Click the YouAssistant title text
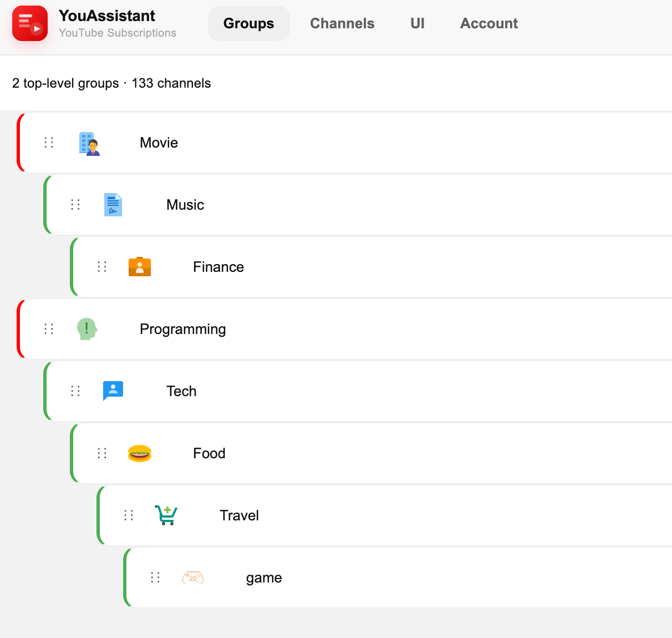The width and height of the screenshot is (672, 638). (107, 16)
